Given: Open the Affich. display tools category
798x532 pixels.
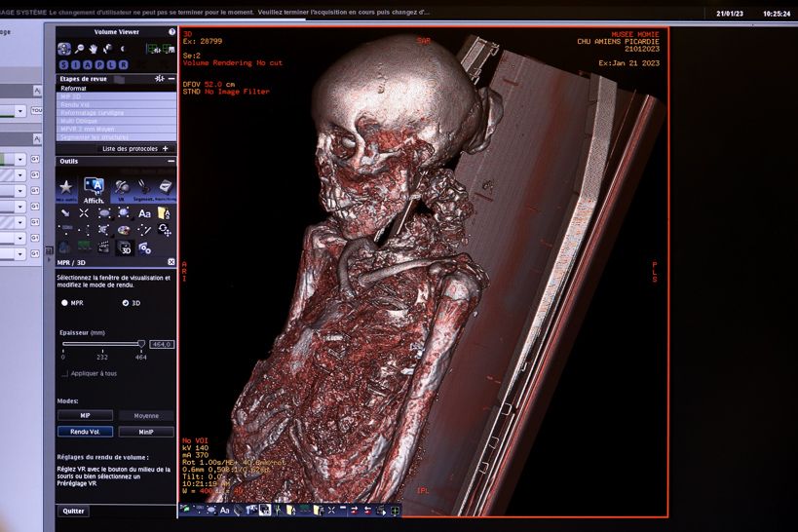Looking at the screenshot, I should click(x=94, y=188).
